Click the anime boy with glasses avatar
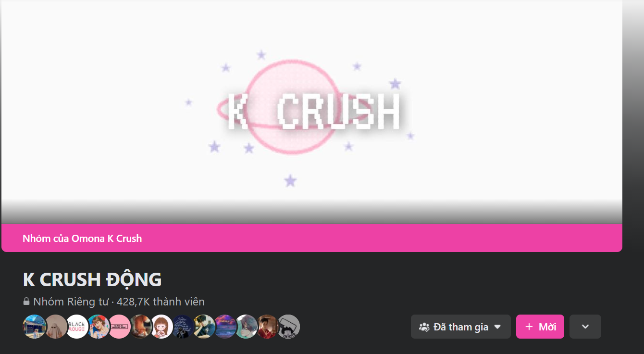 [246, 327]
